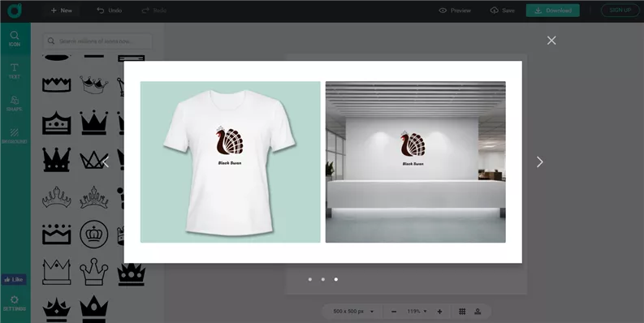This screenshot has height=323, width=644.
Task: Click the SIGN UP button
Action: pyautogui.click(x=620, y=11)
